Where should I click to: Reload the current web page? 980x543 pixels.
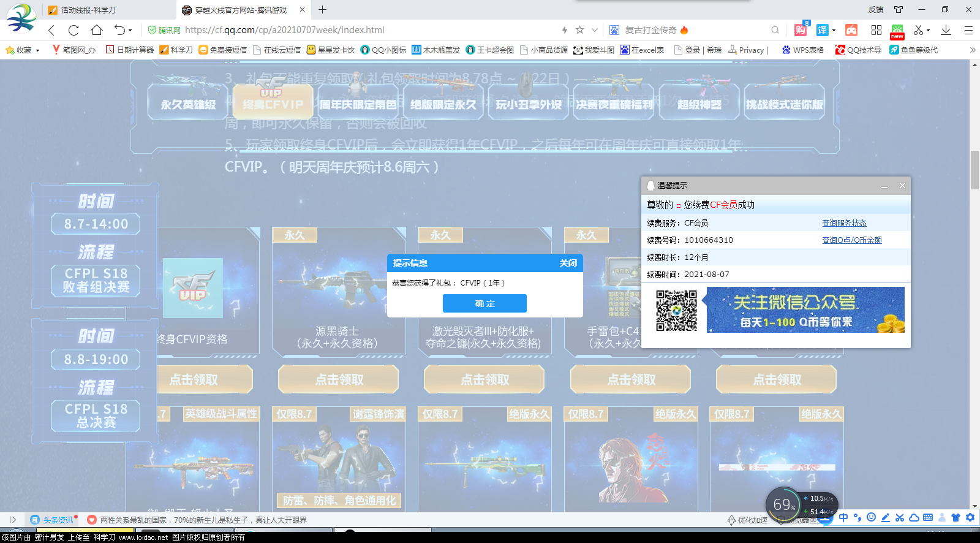pos(74,30)
